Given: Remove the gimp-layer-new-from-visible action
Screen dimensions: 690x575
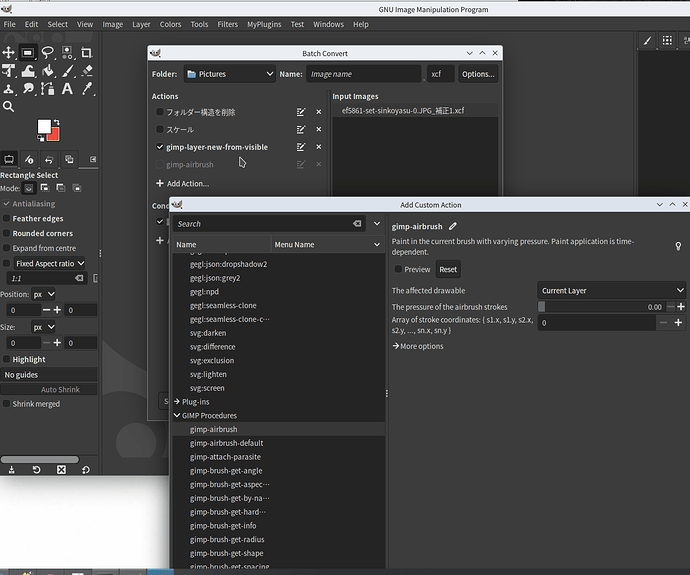Looking at the screenshot, I should [x=319, y=147].
